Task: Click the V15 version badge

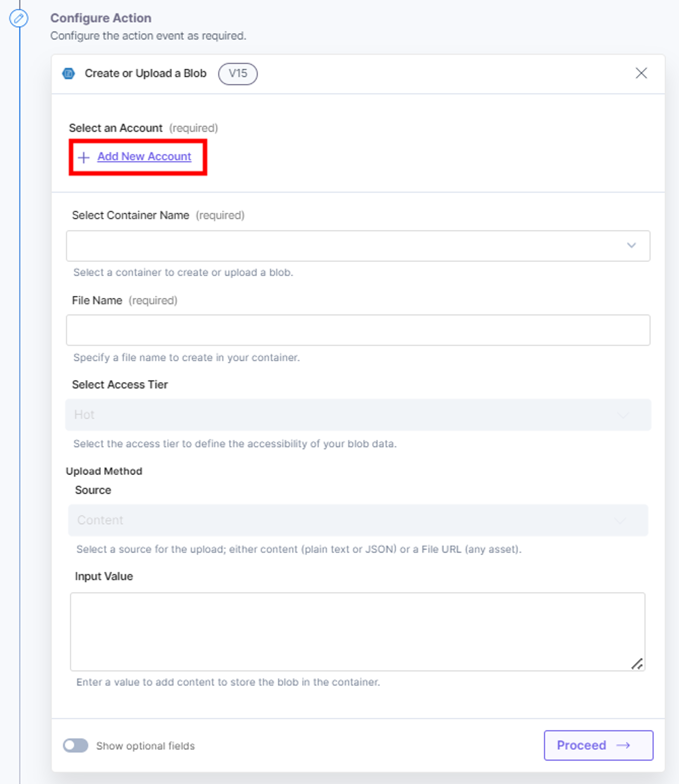Action: coord(238,74)
